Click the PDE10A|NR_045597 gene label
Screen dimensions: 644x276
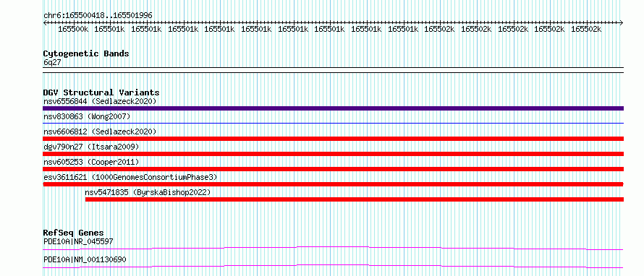pos(78,241)
